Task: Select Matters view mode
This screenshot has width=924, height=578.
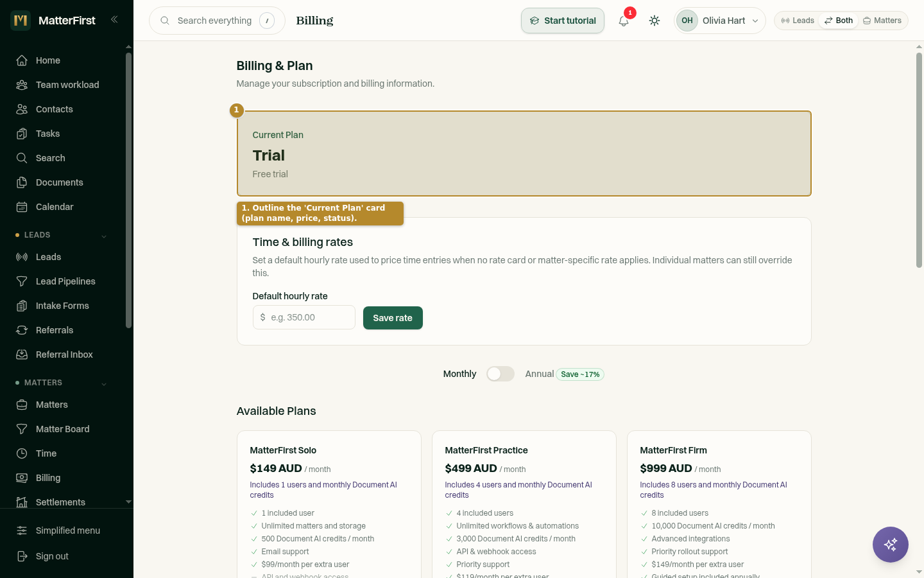Action: pos(882,21)
